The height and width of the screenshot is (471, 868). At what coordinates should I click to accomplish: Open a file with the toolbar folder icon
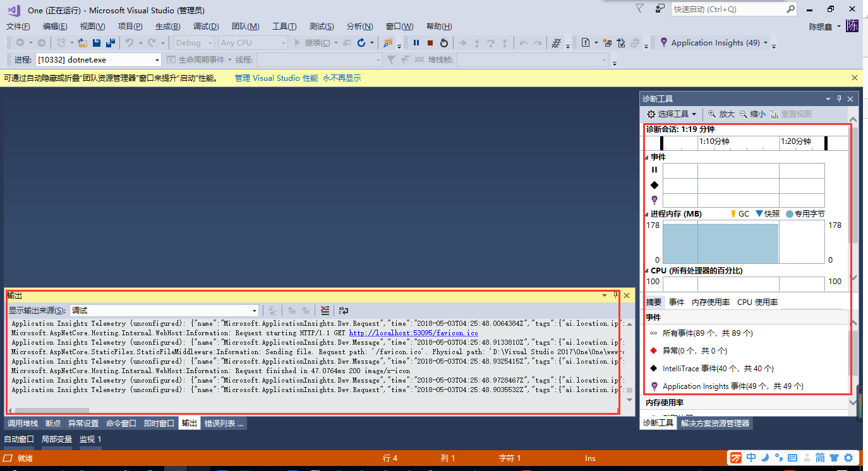pyautogui.click(x=83, y=43)
